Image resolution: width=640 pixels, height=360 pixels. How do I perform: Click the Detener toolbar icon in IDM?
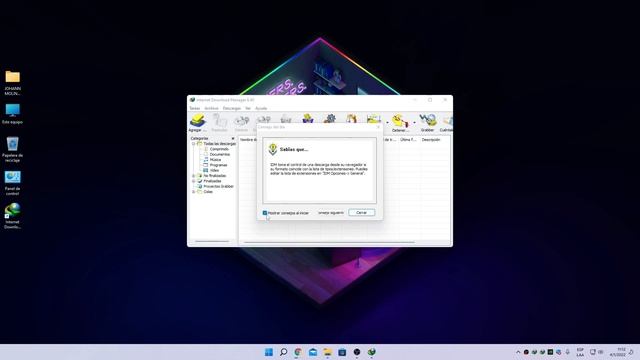241,122
